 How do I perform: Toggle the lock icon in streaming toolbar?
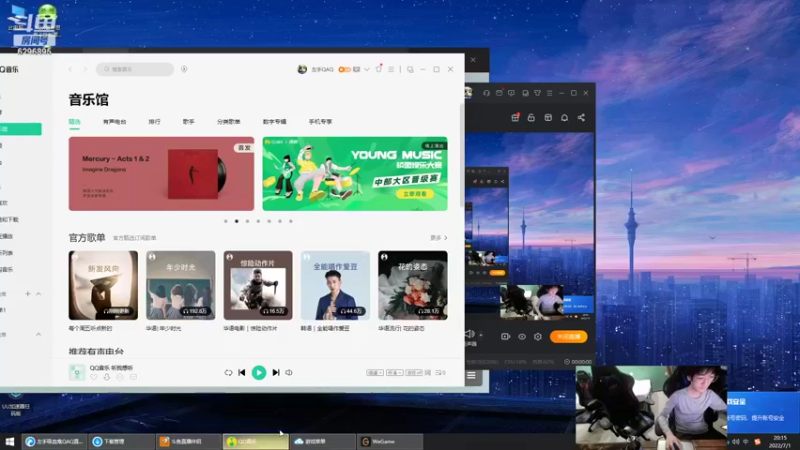[x=531, y=118]
